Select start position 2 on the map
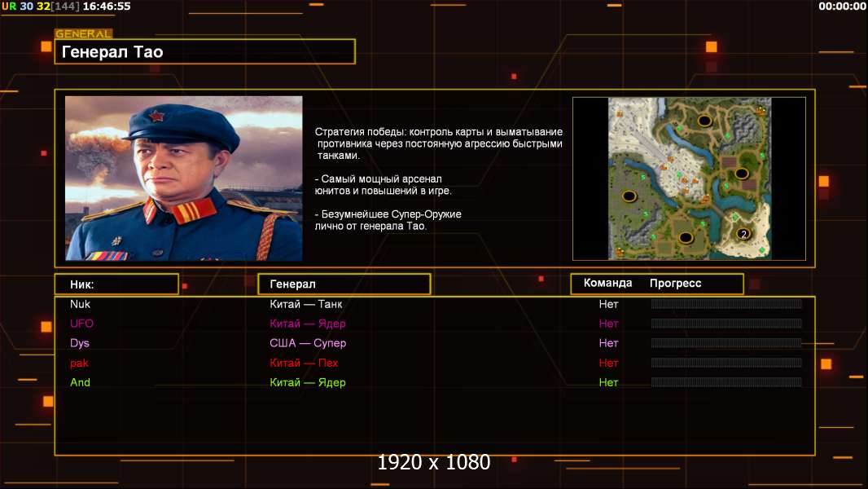Viewport: 868px width, 489px height. pyautogui.click(x=743, y=234)
